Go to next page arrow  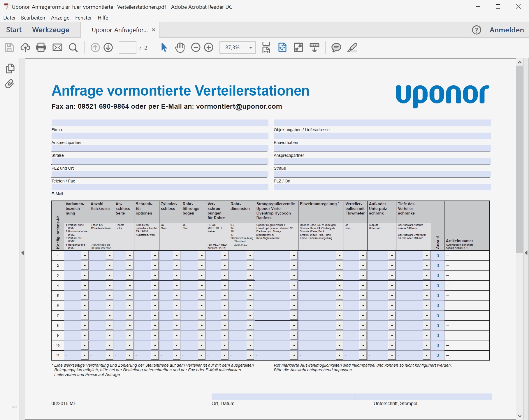point(108,47)
